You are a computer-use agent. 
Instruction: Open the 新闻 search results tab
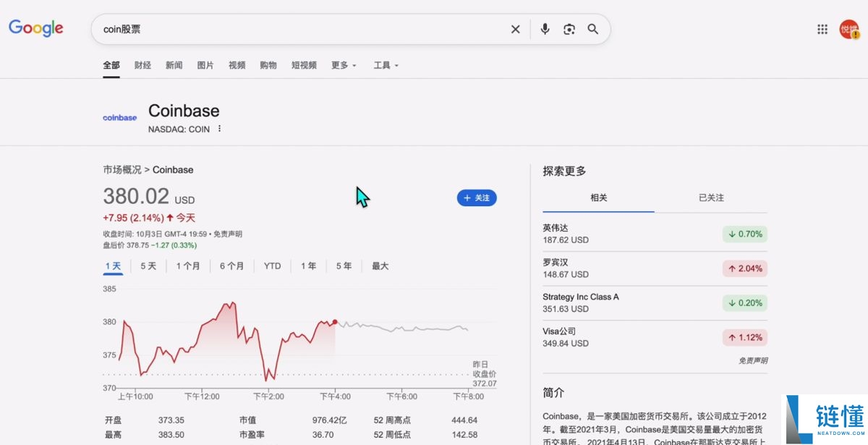pos(174,65)
